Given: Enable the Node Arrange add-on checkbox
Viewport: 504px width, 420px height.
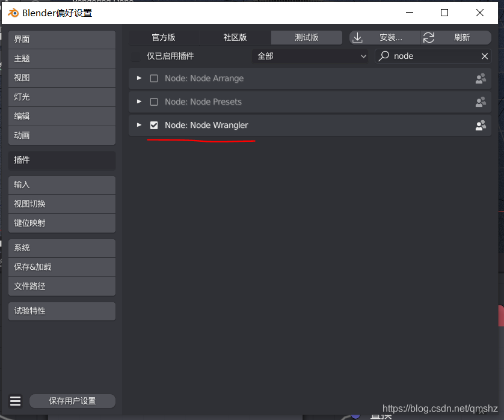Looking at the screenshot, I should point(154,78).
